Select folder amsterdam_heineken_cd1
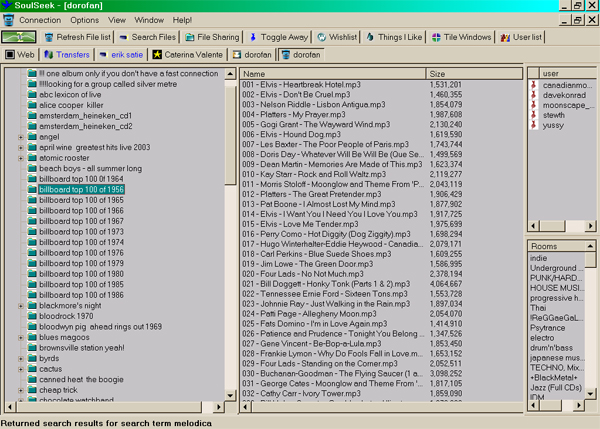The image size is (600, 429). (x=86, y=115)
